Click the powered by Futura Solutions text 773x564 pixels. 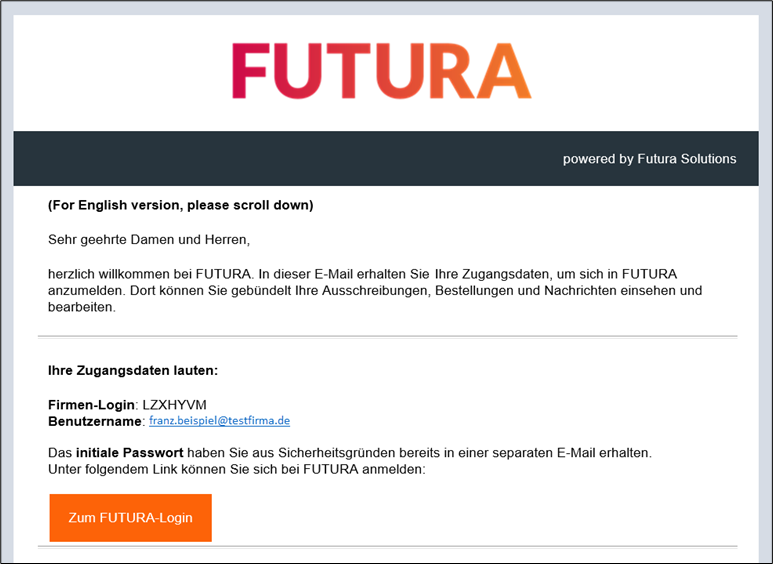649,159
